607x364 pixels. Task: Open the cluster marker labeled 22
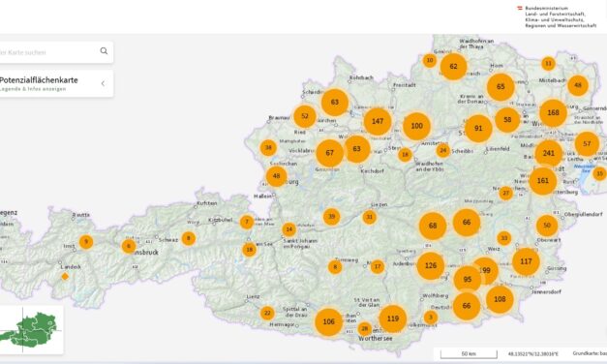click(267, 313)
